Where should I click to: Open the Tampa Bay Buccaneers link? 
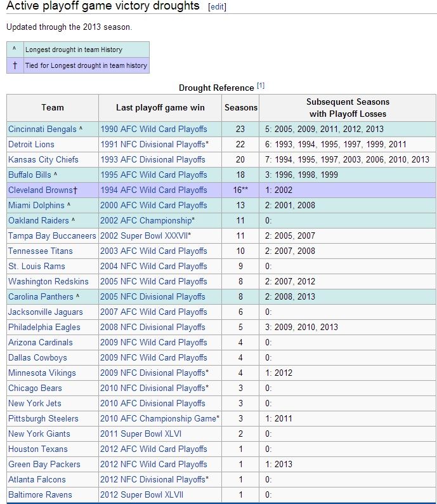(52, 235)
